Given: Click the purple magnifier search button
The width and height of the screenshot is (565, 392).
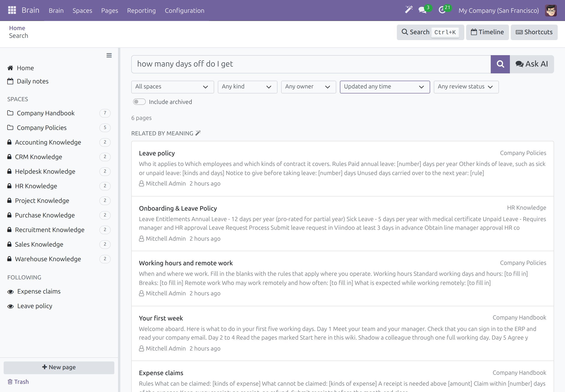Looking at the screenshot, I should coord(500,64).
